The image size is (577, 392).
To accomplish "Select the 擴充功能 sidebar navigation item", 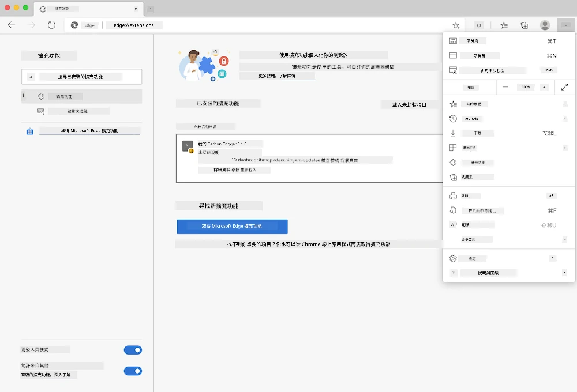I will click(x=82, y=96).
